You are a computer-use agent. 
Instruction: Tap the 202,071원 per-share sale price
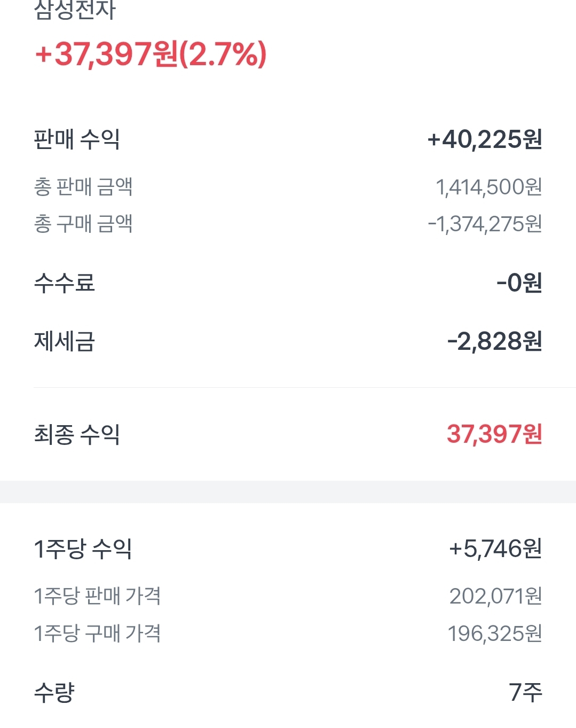(x=495, y=596)
